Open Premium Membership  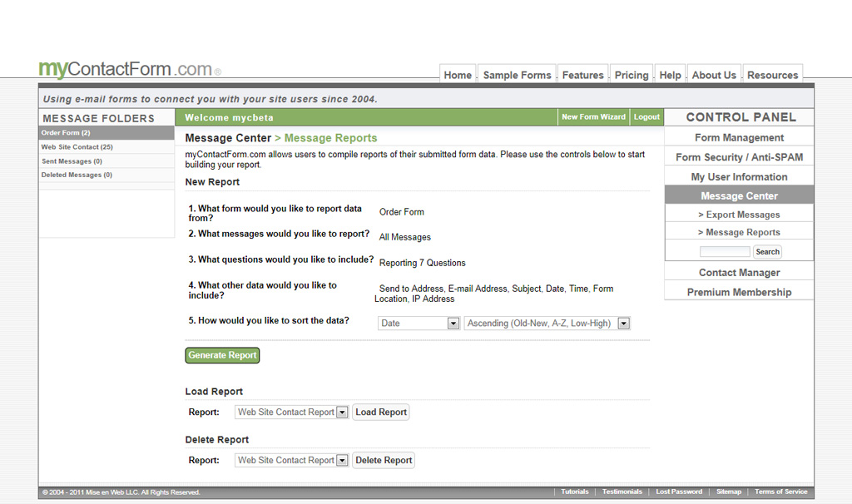point(739,292)
